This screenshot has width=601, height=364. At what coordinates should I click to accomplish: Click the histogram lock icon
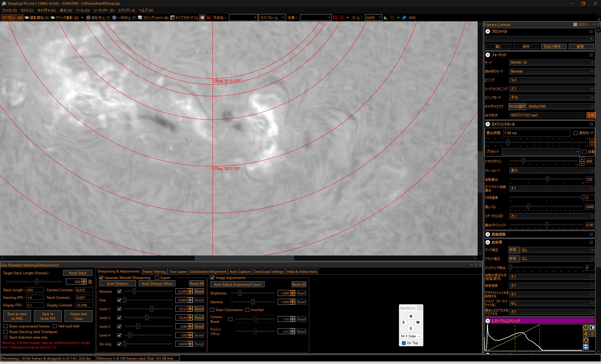click(x=592, y=334)
